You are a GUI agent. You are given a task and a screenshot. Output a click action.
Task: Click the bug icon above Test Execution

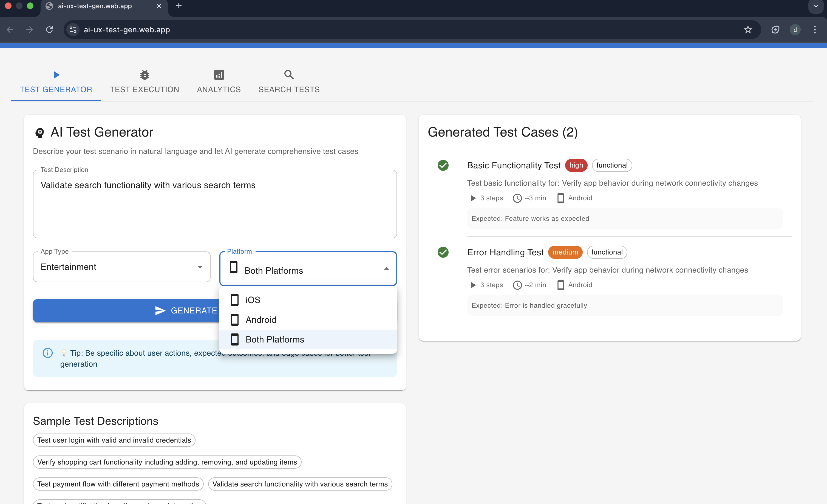(144, 75)
